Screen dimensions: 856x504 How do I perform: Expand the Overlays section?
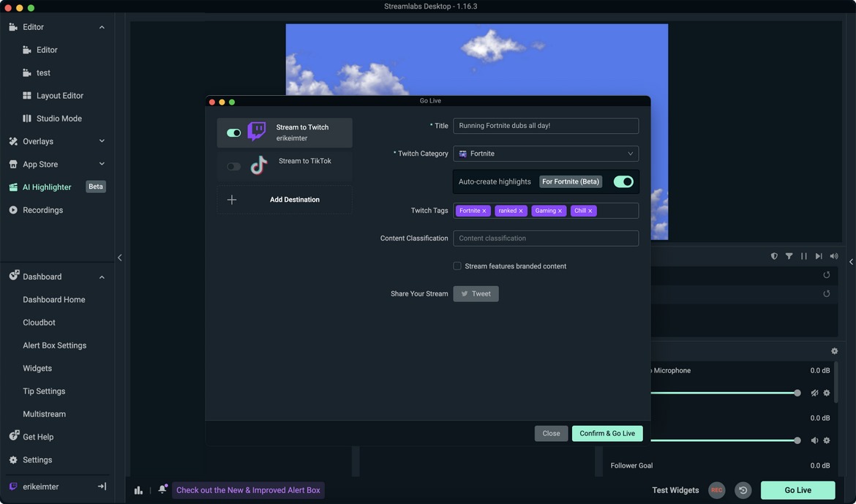click(102, 141)
